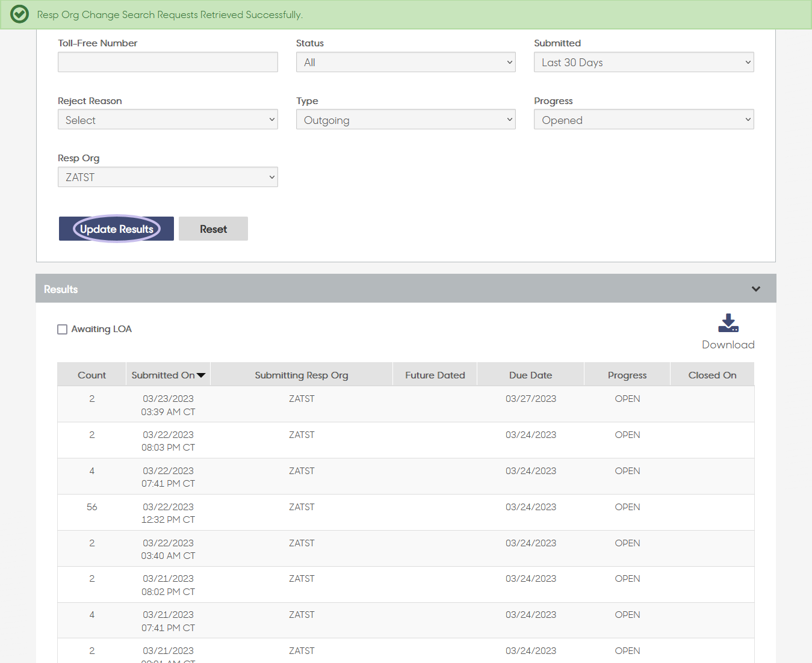
Task: Open the Reject Reason dropdown
Action: [x=167, y=119]
